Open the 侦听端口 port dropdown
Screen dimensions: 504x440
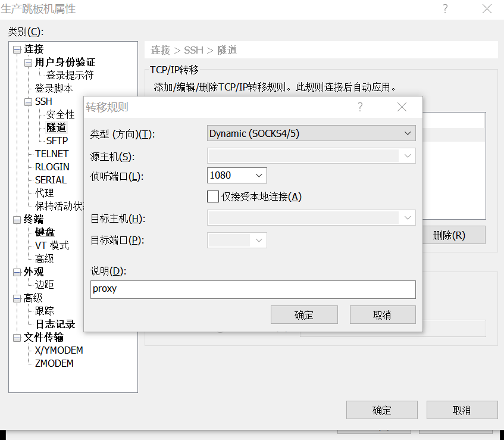[x=259, y=175]
